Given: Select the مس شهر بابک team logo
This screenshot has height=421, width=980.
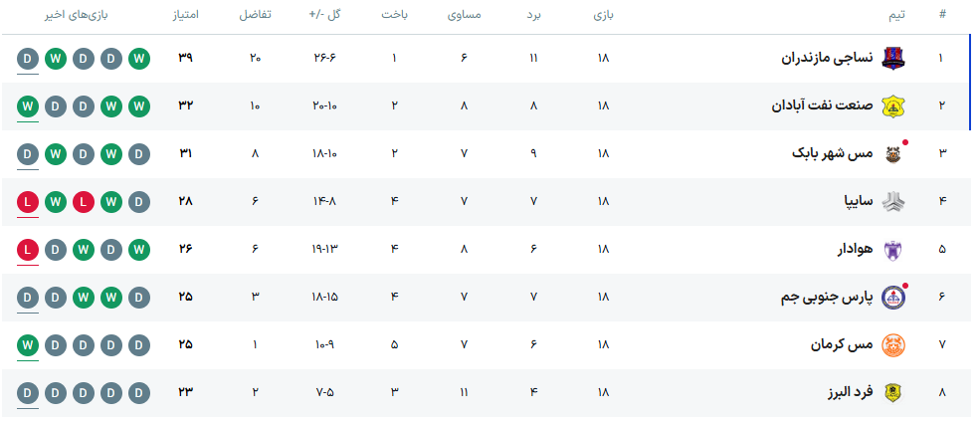Looking at the screenshot, I should coord(892,153).
